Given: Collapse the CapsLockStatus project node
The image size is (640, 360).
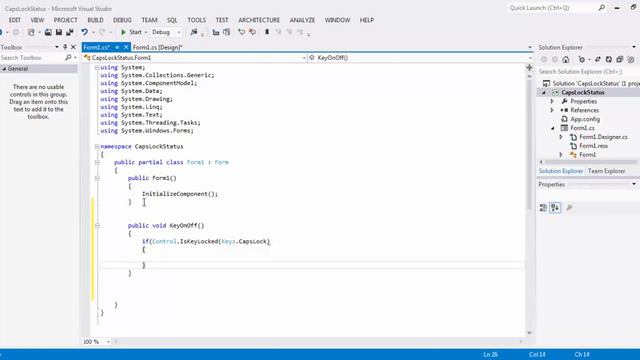Looking at the screenshot, I should (544, 93).
